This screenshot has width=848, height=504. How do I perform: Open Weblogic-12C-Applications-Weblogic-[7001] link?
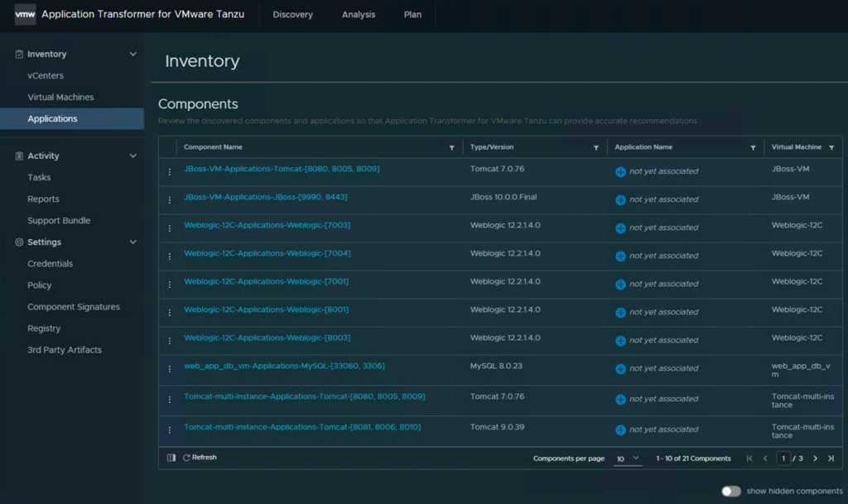[x=266, y=281]
